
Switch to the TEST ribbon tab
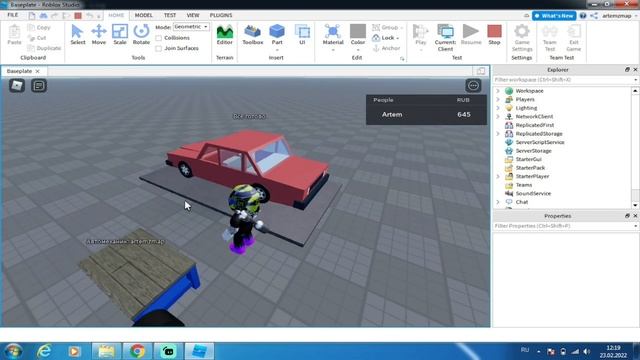click(x=170, y=15)
